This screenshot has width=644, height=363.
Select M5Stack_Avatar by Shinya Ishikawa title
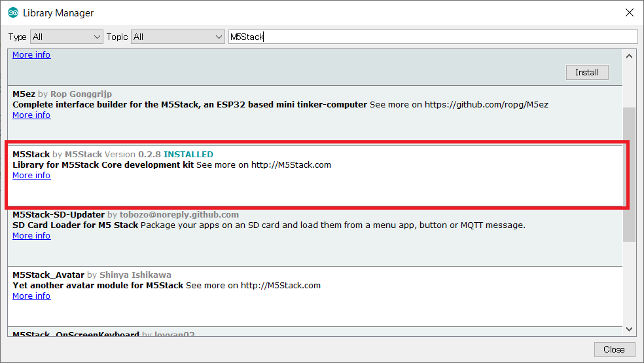92,275
